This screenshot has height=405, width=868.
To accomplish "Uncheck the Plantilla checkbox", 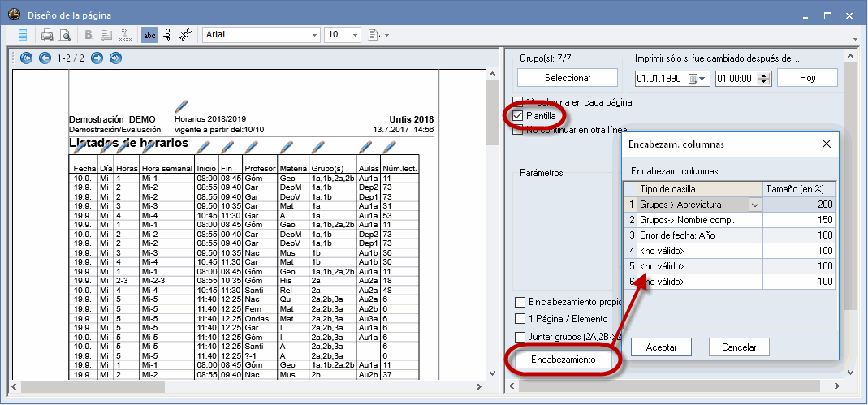I will tap(517, 116).
